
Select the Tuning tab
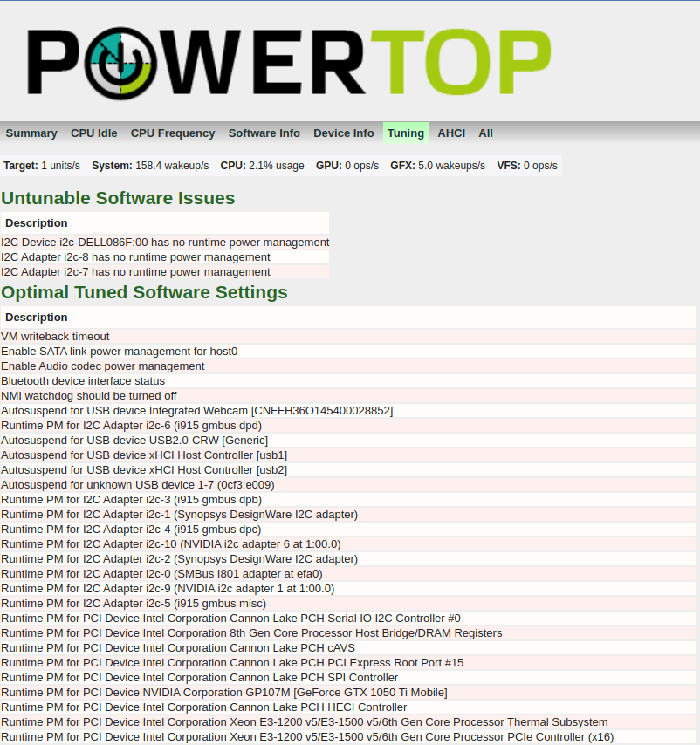(405, 133)
